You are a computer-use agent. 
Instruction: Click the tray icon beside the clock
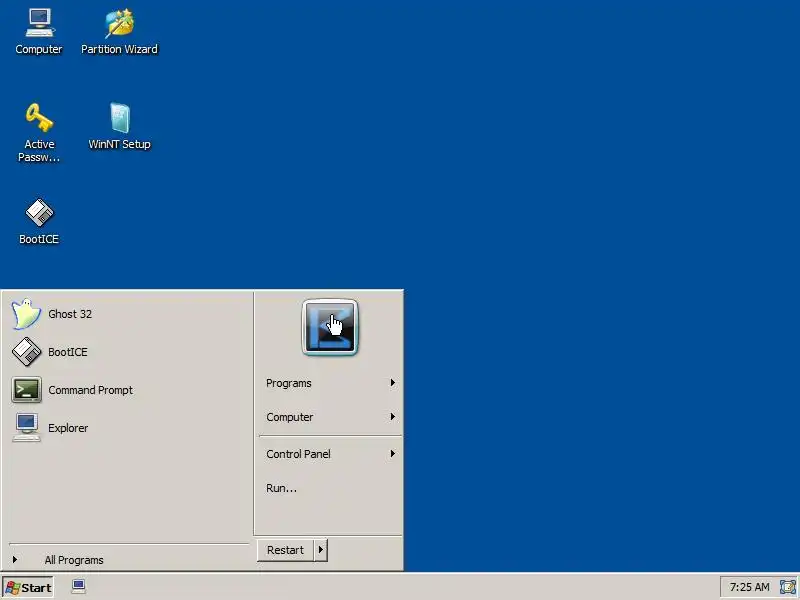click(787, 587)
